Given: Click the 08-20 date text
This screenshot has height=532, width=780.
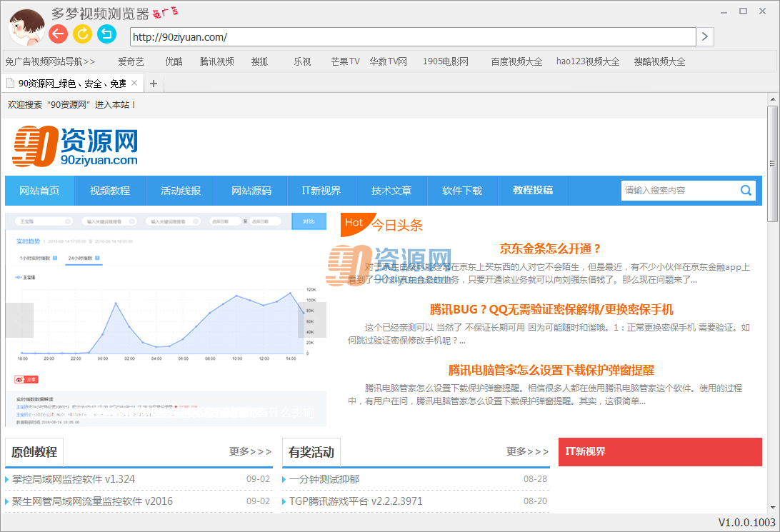Looking at the screenshot, I should tap(535, 501).
